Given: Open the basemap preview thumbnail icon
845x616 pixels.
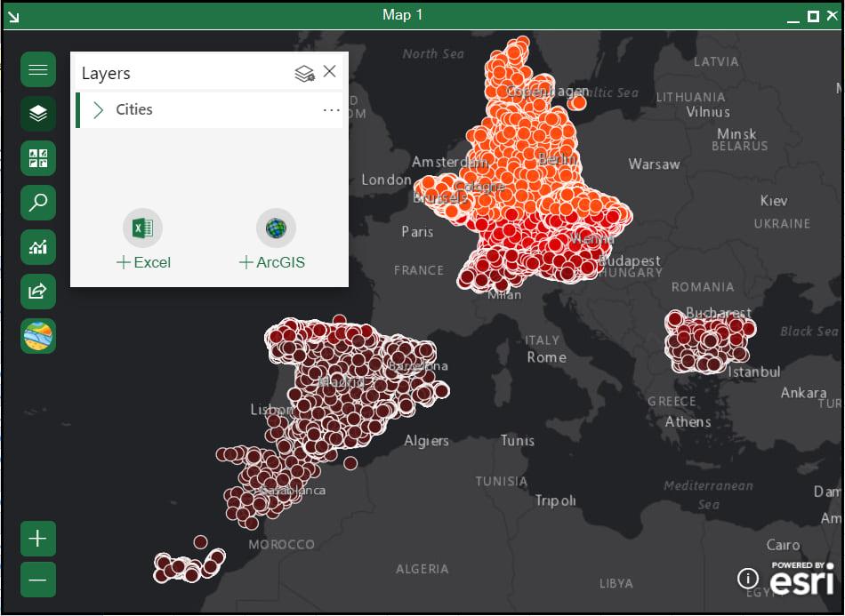Looking at the screenshot, I should pyautogui.click(x=37, y=336).
